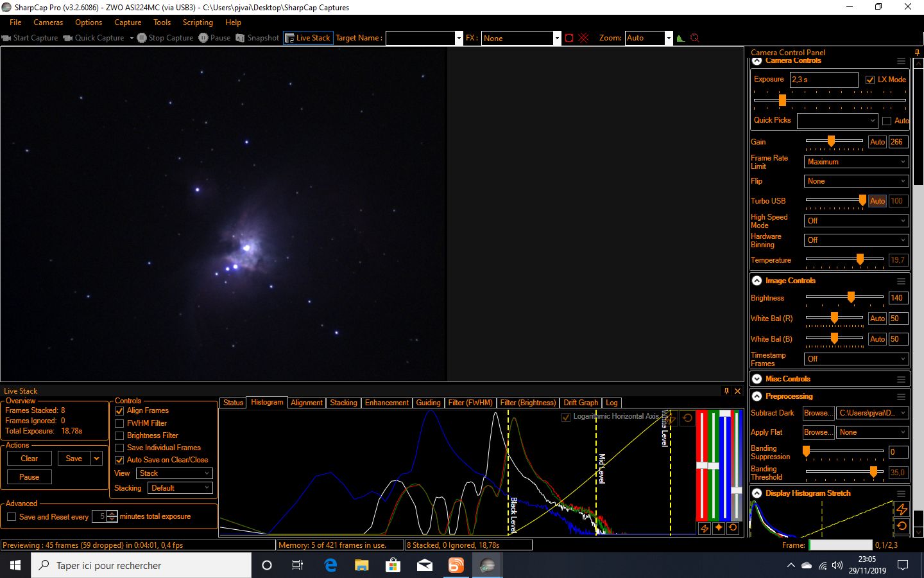This screenshot has height=578, width=924.
Task: Open the Frame Rate Limit dropdown
Action: point(856,162)
